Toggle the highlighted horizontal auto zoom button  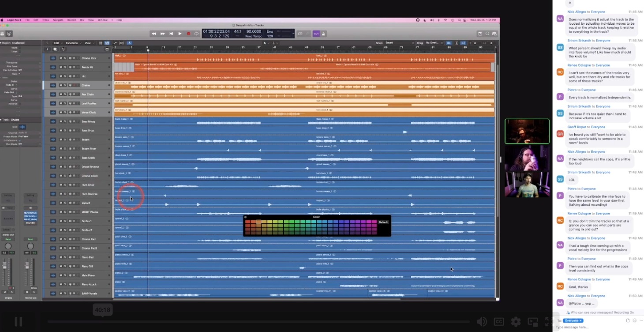tap(463, 43)
